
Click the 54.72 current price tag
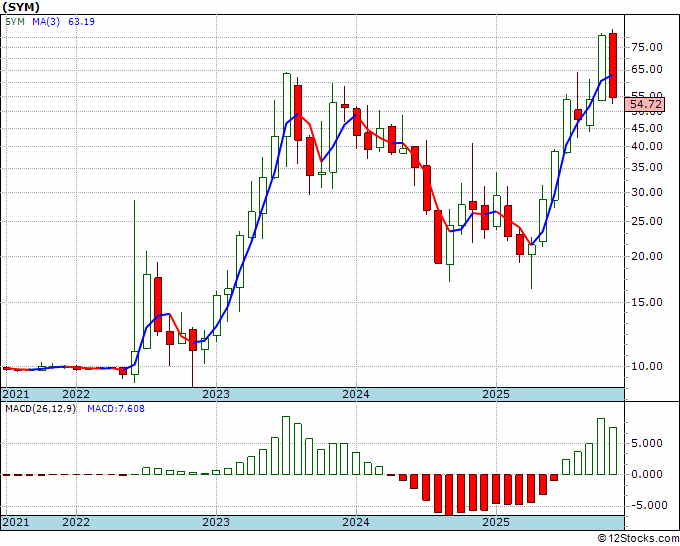[x=646, y=105]
